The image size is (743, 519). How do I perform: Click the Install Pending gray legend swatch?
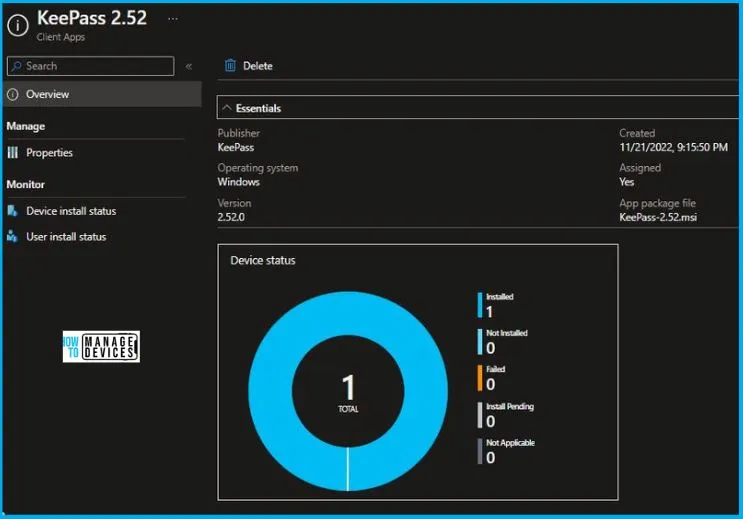pyautogui.click(x=480, y=415)
